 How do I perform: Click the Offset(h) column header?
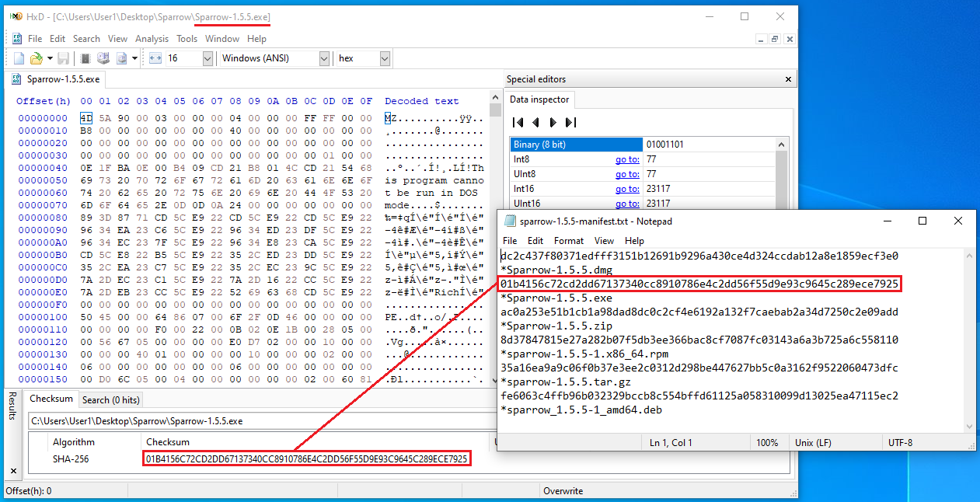tap(44, 101)
